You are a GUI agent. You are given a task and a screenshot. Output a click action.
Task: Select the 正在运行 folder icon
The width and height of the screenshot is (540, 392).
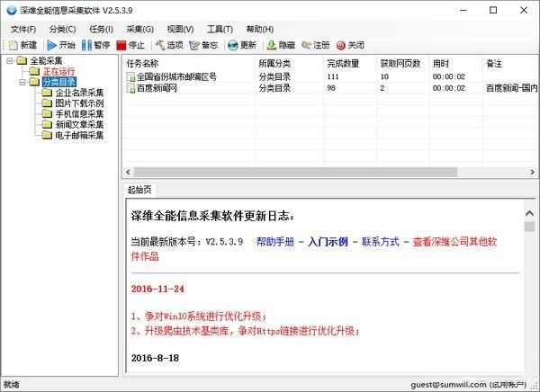tap(34, 71)
